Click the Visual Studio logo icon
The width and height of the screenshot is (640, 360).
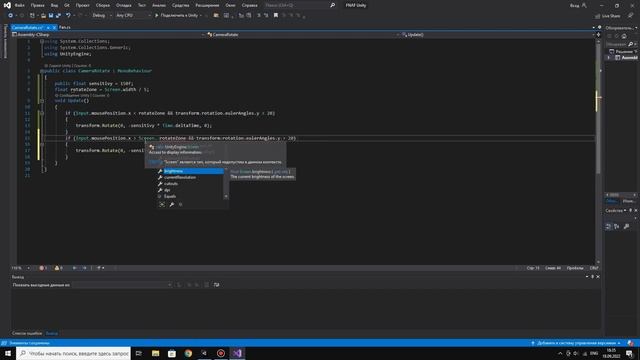(7, 5)
